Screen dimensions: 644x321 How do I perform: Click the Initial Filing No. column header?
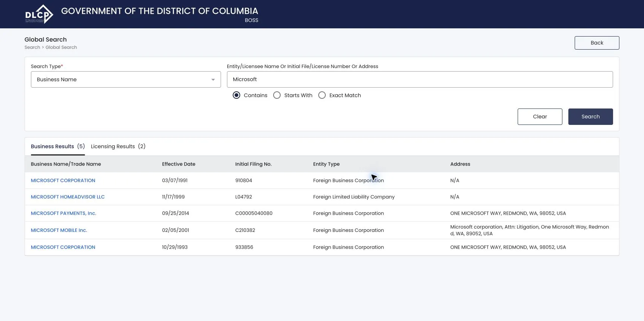click(x=253, y=164)
